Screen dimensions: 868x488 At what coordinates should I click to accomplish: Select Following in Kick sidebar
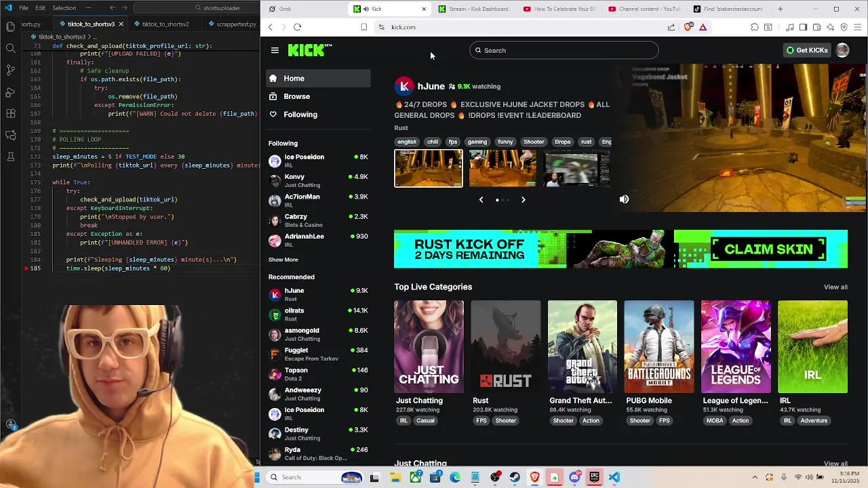click(x=318, y=115)
